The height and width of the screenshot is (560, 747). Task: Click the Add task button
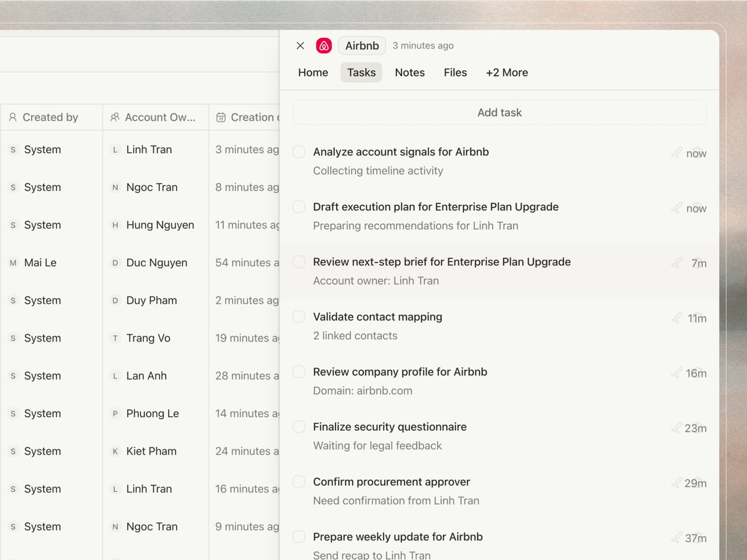click(x=499, y=113)
